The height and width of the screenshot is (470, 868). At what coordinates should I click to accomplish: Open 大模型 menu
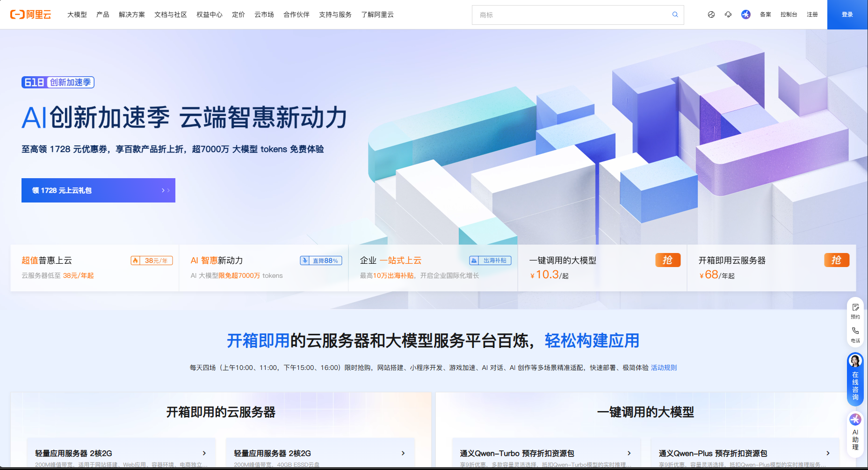point(77,14)
